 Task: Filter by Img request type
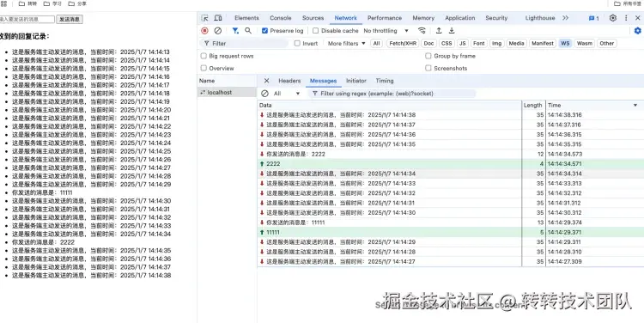point(496,44)
